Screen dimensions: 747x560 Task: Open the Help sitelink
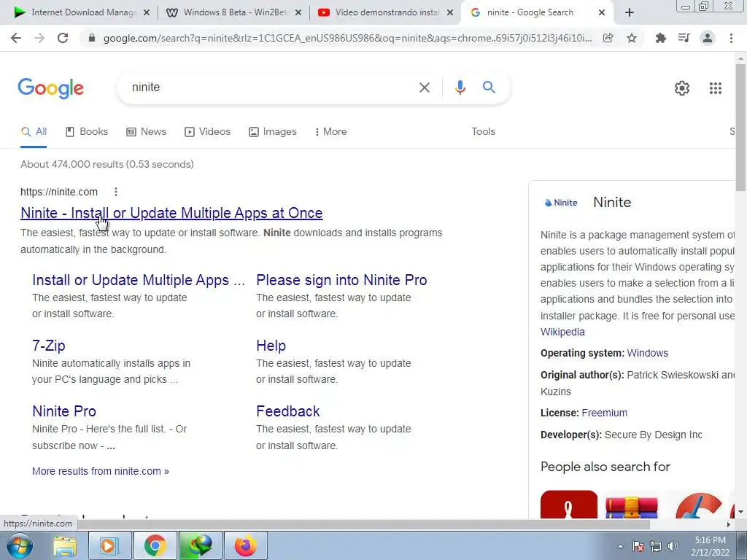coord(271,346)
